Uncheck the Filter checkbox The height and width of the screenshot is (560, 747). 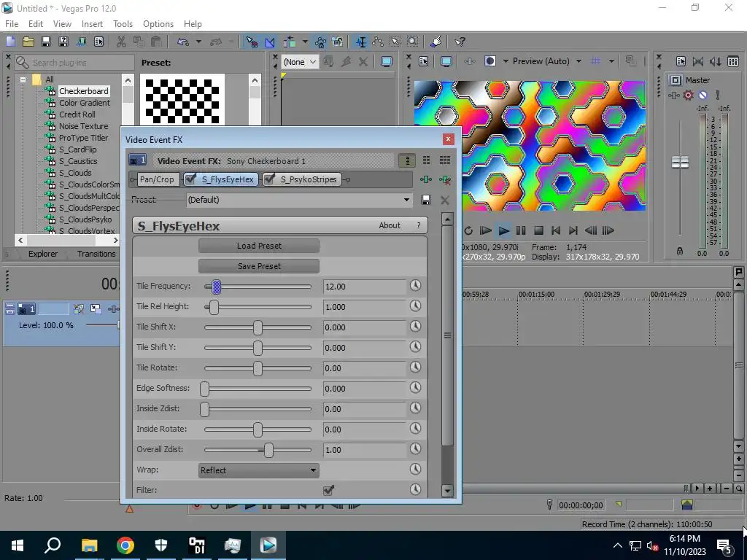click(328, 490)
